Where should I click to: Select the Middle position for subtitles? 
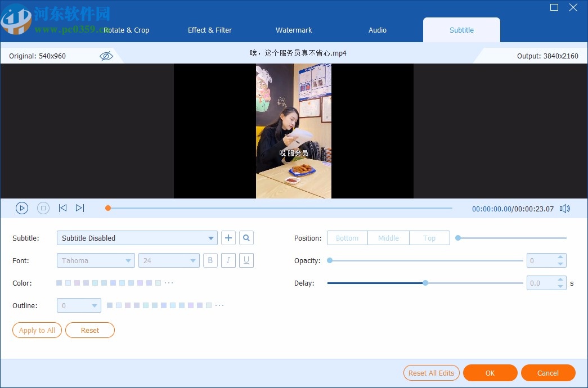388,238
